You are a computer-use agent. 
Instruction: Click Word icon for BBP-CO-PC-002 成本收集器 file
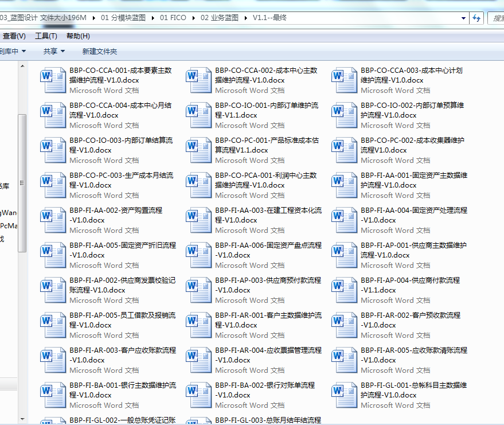(x=345, y=150)
